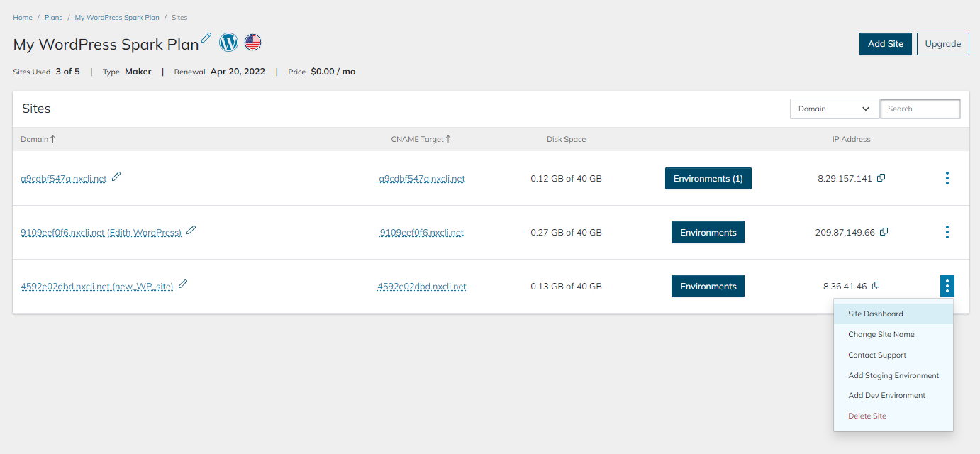The height and width of the screenshot is (454, 980).
Task: Click the Add Site button
Action: [x=886, y=43]
